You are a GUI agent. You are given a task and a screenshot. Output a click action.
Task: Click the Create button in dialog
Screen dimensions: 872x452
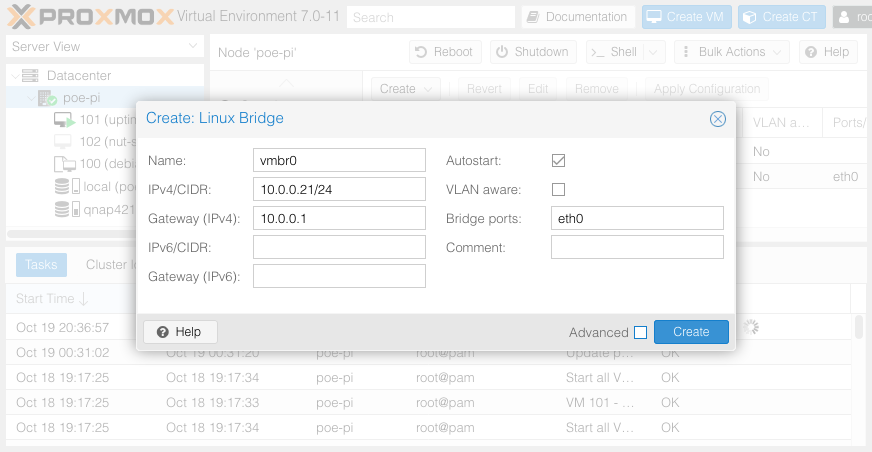691,332
